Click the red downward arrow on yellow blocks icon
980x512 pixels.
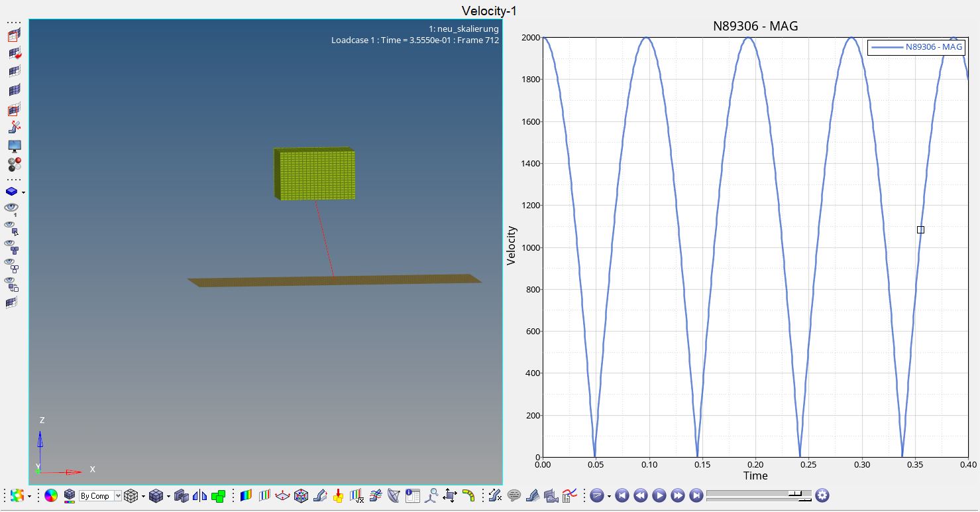click(x=339, y=495)
